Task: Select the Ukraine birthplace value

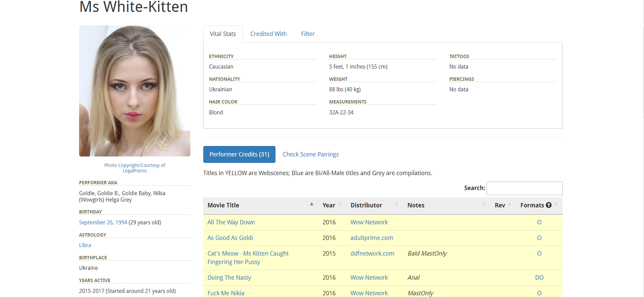Action: (x=88, y=268)
